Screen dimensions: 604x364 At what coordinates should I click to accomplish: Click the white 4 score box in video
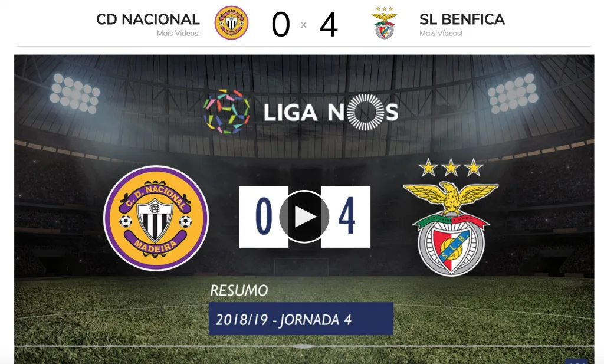coord(346,217)
